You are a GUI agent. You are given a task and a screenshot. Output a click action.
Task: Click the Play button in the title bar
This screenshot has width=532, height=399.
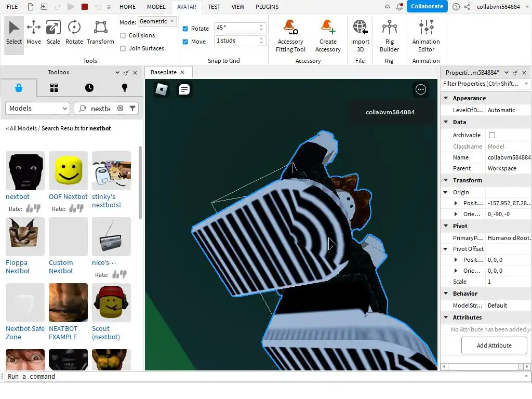pos(71,6)
